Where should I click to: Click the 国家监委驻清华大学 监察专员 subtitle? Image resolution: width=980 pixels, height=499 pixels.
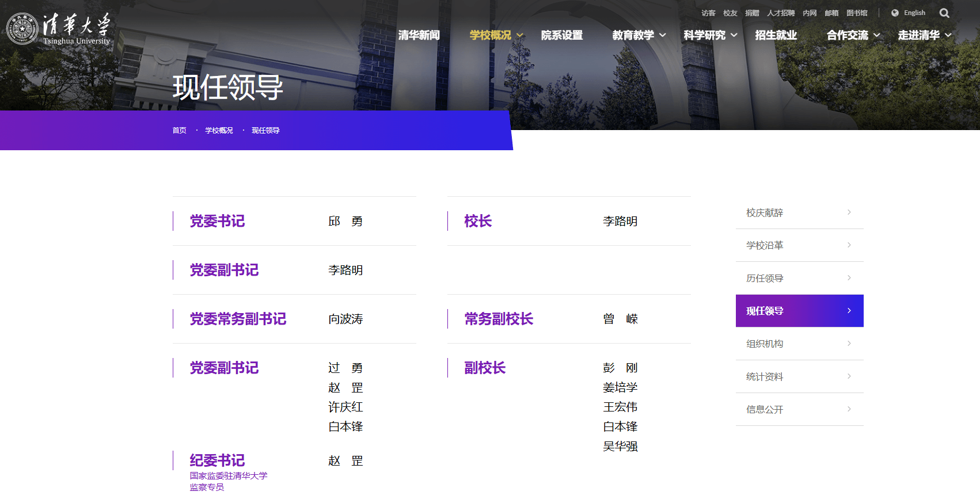tap(229, 482)
